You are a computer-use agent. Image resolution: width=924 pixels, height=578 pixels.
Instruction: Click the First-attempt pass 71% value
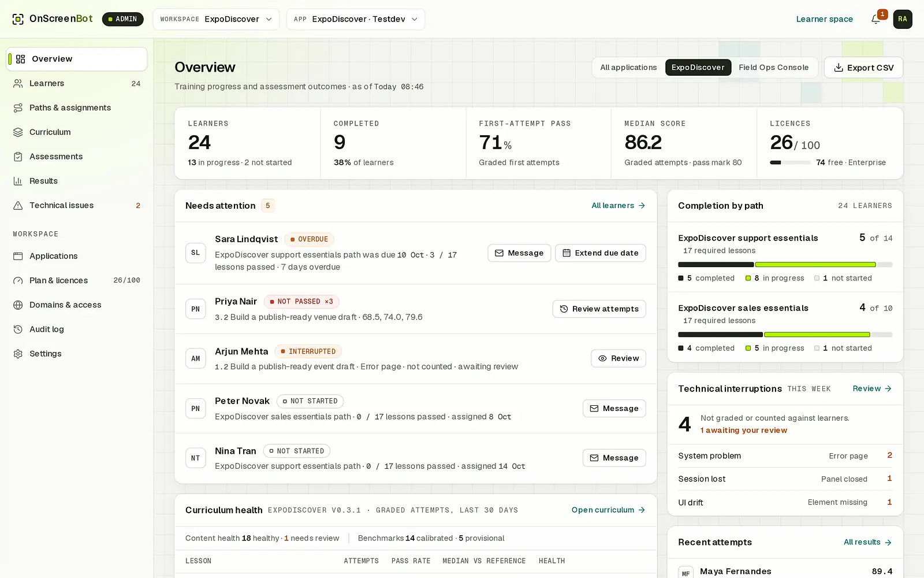[495, 142]
